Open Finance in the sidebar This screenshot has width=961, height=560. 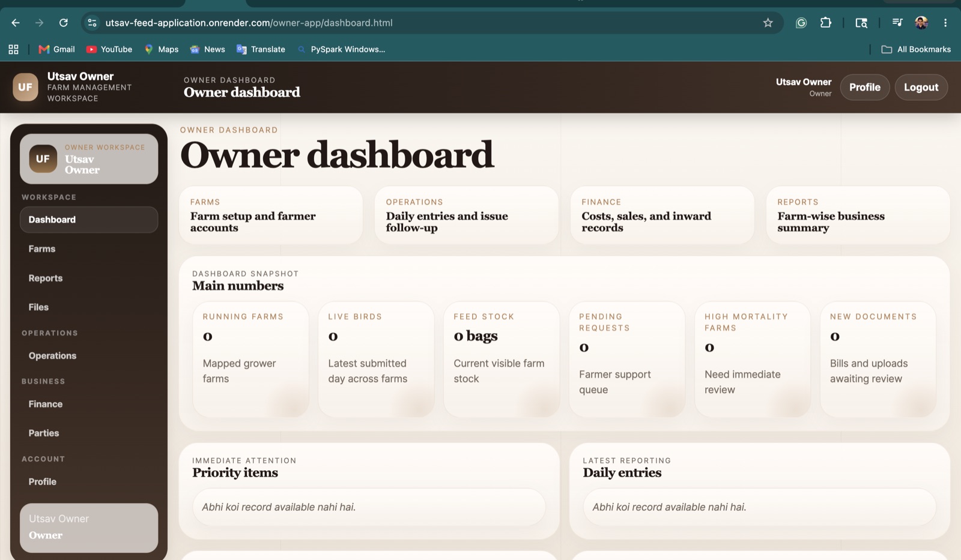click(x=89, y=404)
